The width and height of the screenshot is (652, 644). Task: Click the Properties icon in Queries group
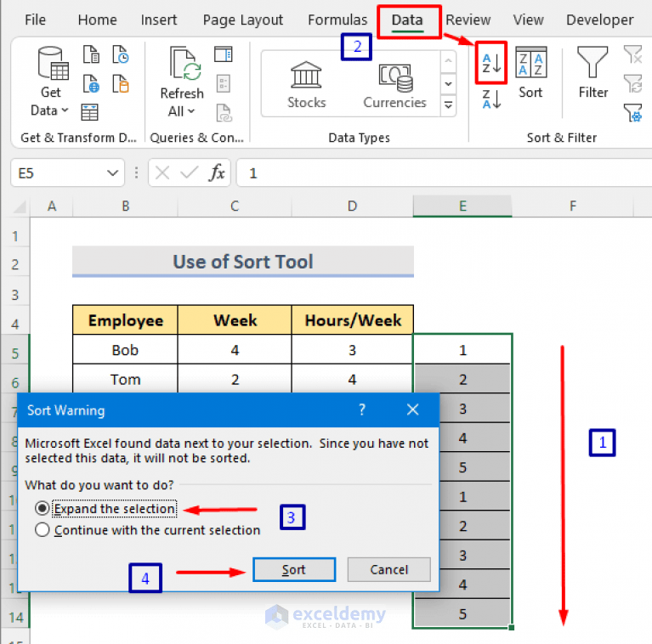coord(224,83)
